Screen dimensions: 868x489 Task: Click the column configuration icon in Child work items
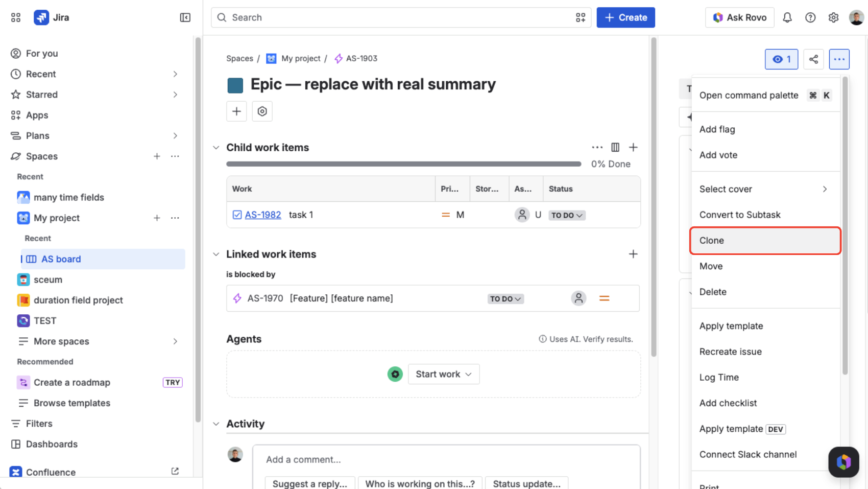615,147
